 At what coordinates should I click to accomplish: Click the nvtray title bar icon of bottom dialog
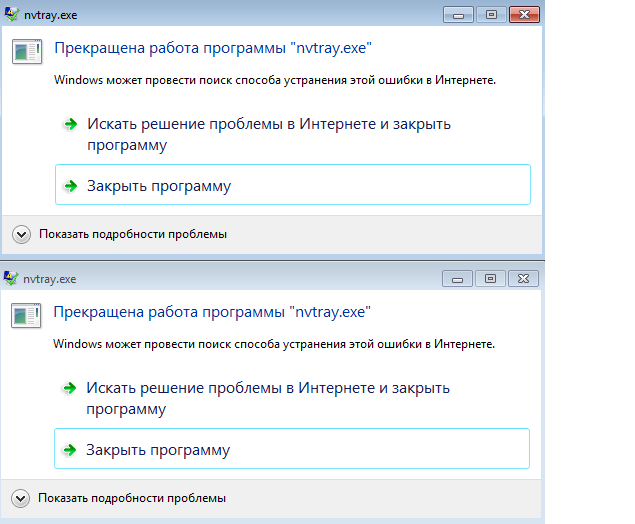[11, 279]
